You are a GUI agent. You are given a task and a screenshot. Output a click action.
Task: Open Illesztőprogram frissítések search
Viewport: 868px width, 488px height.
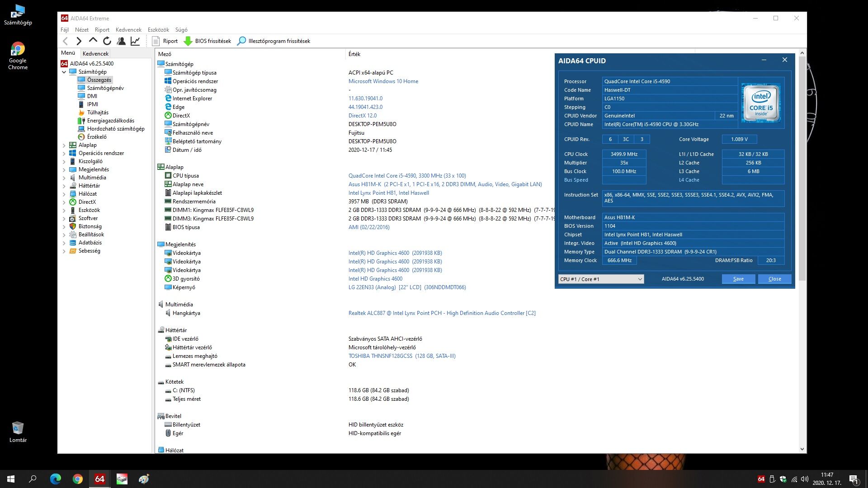point(274,41)
